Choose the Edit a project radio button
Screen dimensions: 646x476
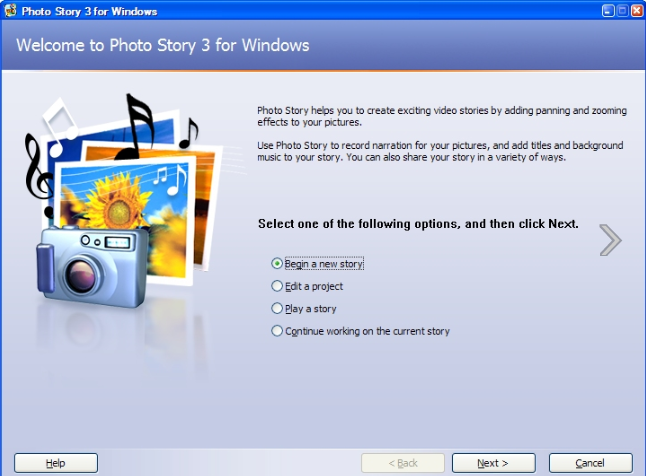277,286
